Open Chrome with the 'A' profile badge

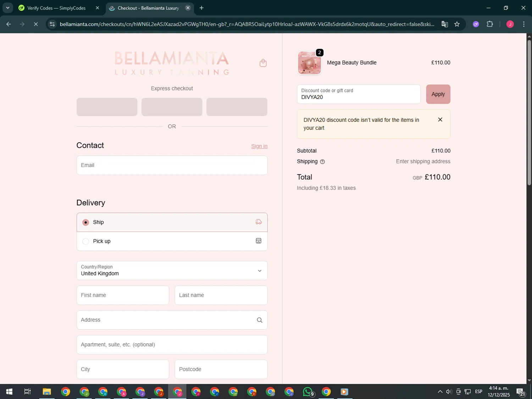click(x=121, y=392)
